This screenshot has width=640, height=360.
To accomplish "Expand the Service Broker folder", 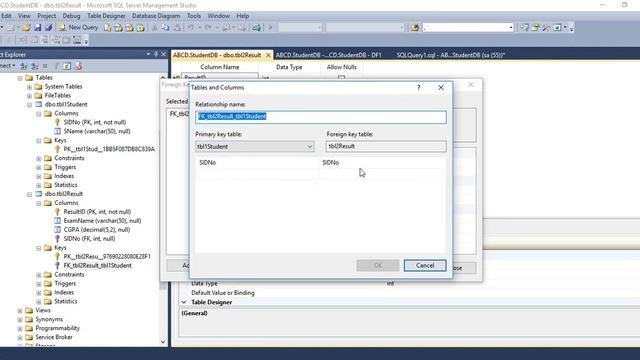I will coord(20,338).
